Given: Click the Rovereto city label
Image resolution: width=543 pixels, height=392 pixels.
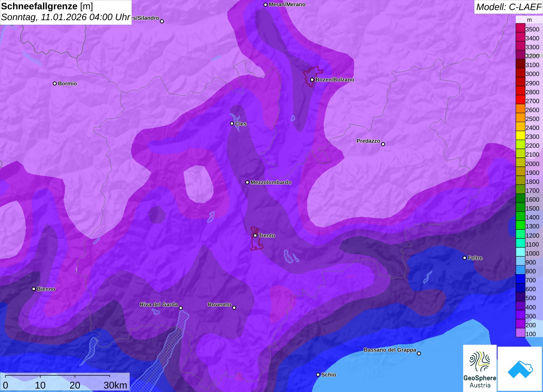Looking at the screenshot, I should (220, 304).
